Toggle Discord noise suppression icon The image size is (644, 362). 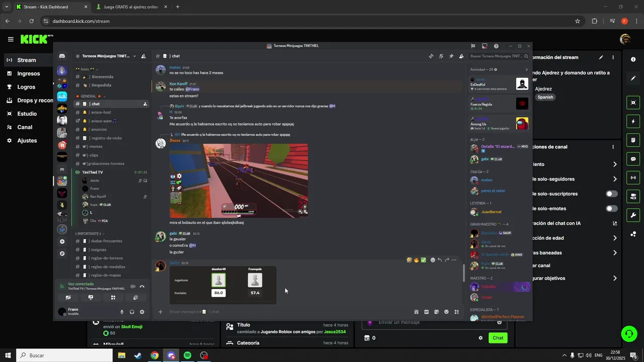pyautogui.click(x=133, y=287)
